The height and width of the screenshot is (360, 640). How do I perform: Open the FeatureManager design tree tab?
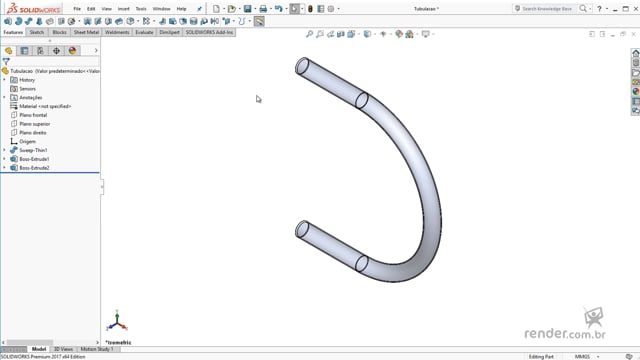[x=9, y=51]
